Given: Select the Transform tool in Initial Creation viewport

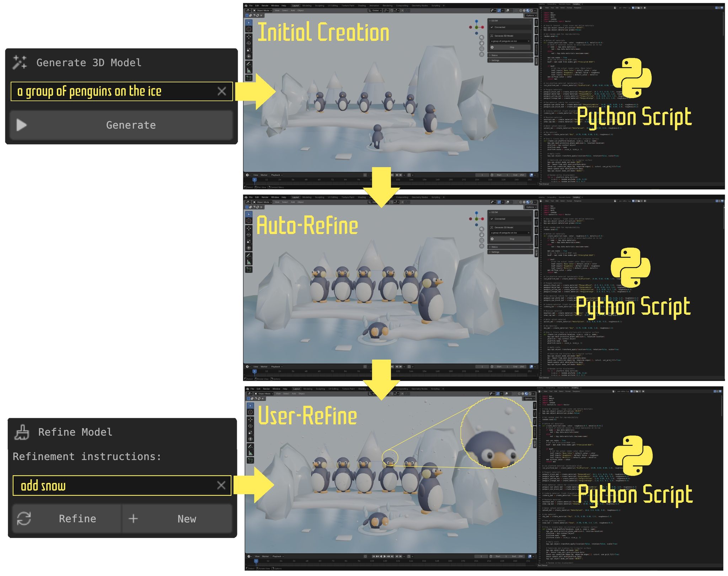Looking at the screenshot, I should [249, 56].
